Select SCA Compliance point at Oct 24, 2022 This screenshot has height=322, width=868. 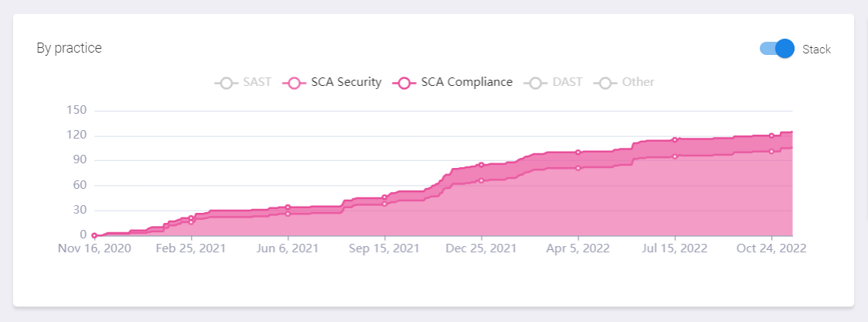pos(771,135)
